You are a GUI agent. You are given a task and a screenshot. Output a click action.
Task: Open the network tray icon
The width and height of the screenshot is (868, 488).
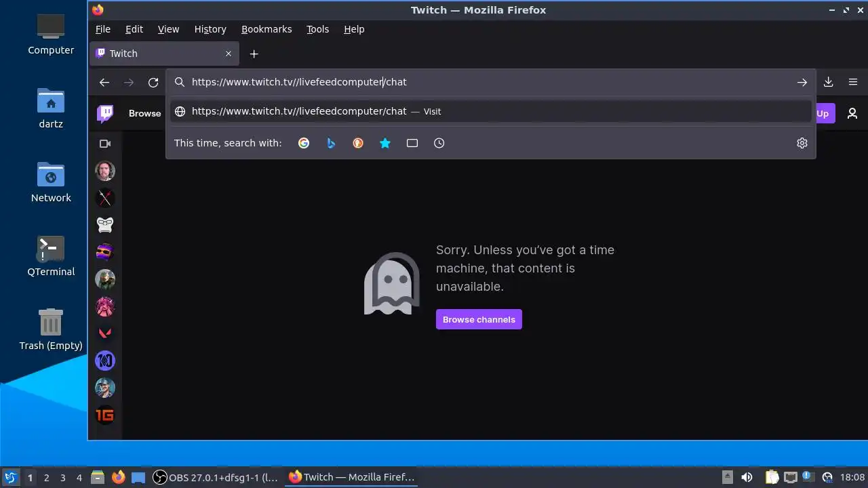pos(790,477)
